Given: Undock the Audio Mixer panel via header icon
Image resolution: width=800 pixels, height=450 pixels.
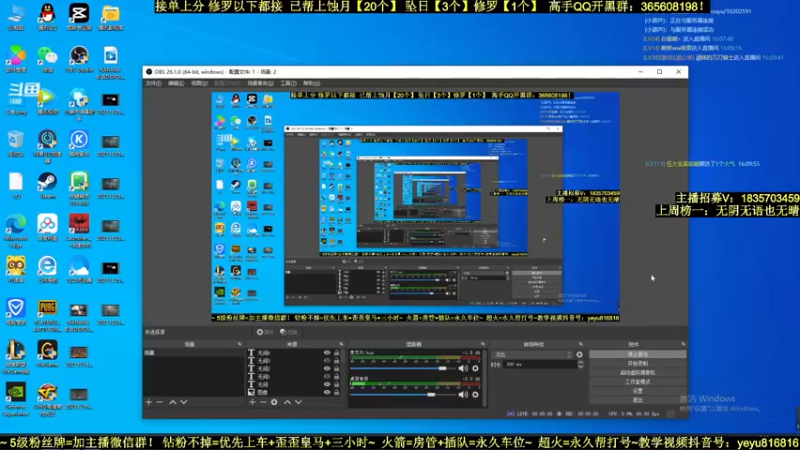Looking at the screenshot, I should pyautogui.click(x=483, y=344).
